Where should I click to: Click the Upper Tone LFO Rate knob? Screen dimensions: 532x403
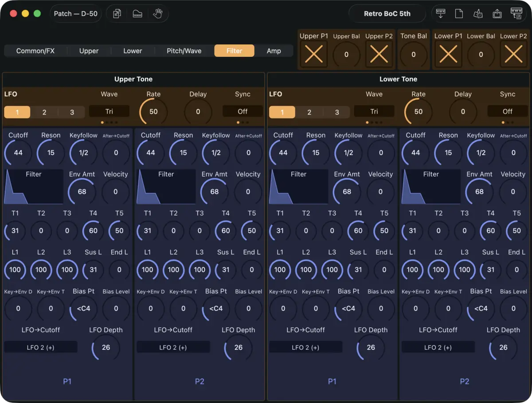point(153,112)
